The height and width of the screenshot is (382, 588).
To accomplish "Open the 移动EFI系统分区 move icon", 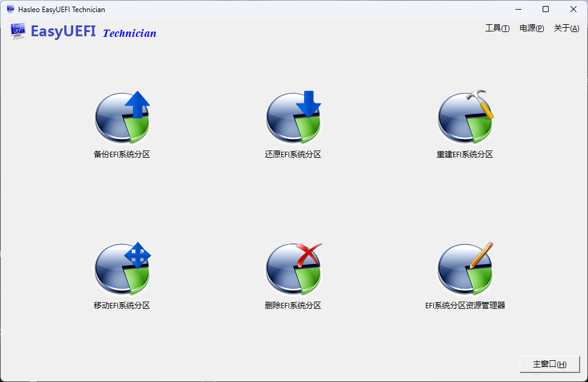I will click(122, 268).
